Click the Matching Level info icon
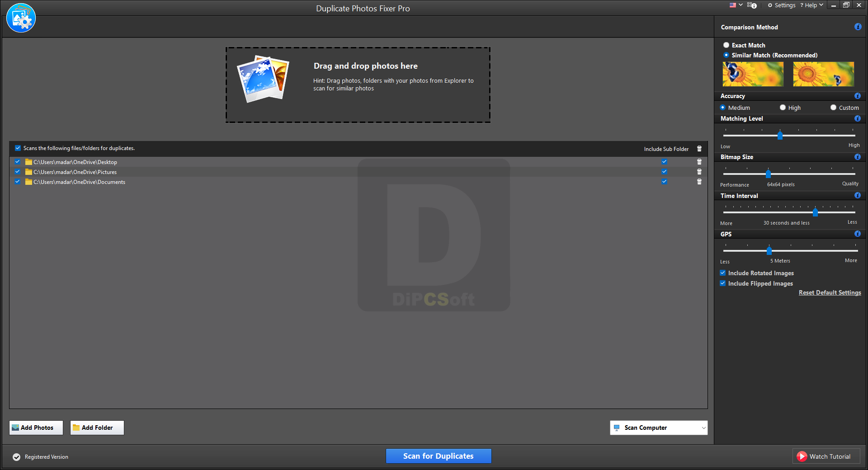Viewport: 868px width, 470px height. [x=858, y=118]
